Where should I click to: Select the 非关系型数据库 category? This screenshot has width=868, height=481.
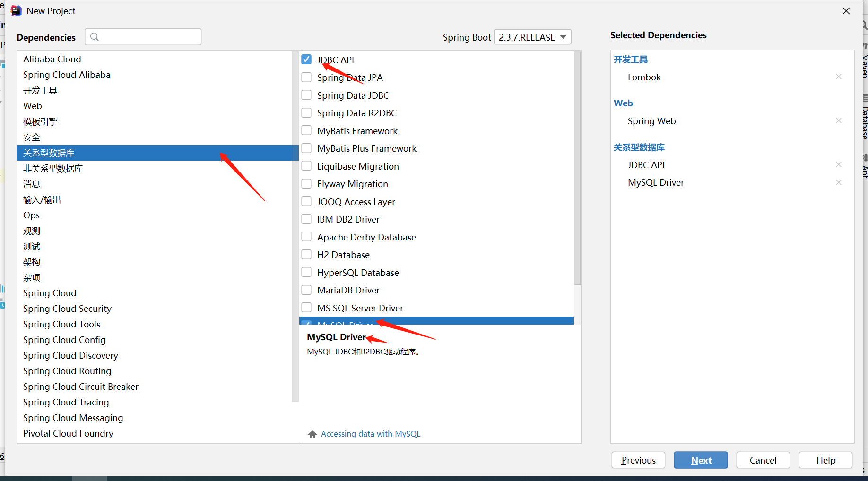[x=53, y=169]
